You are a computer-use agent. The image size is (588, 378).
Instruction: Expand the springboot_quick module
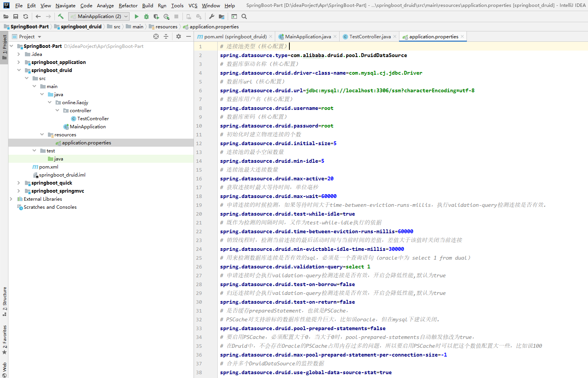click(x=19, y=183)
